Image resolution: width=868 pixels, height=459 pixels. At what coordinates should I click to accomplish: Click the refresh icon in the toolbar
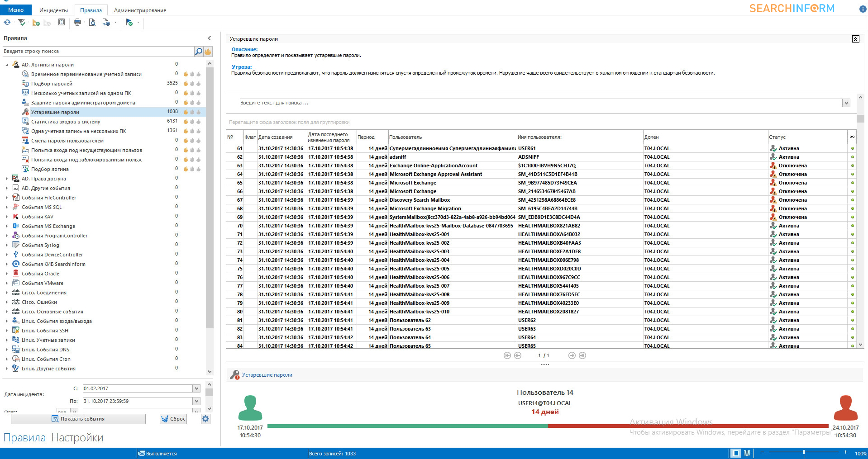tap(7, 22)
